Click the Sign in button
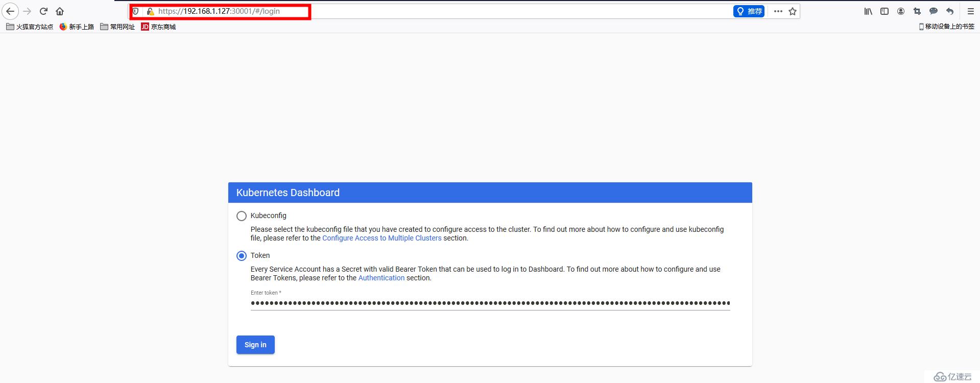Image resolution: width=980 pixels, height=383 pixels. [x=255, y=345]
